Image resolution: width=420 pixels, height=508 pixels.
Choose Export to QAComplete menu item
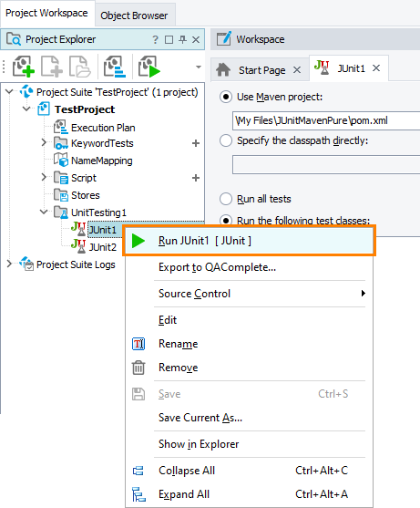(x=249, y=267)
